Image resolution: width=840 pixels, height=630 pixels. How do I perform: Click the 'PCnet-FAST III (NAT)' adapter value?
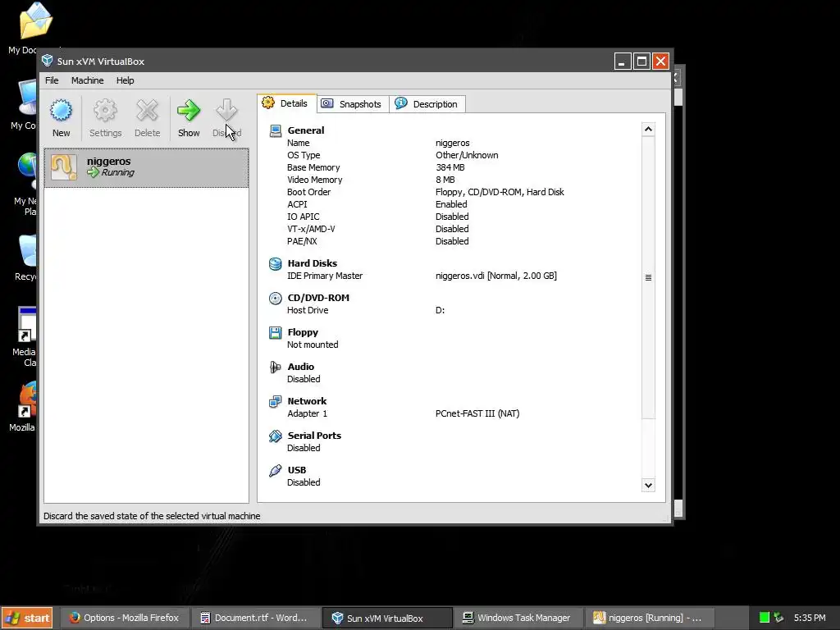pyautogui.click(x=477, y=413)
